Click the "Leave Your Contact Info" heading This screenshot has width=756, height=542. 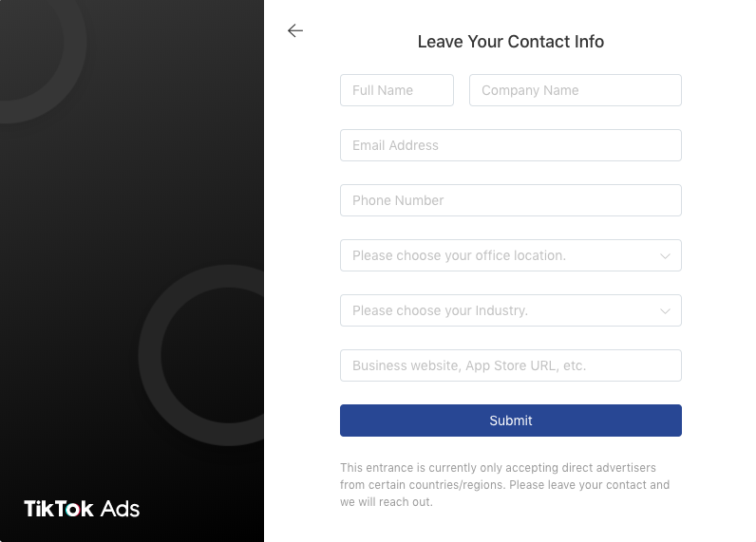pos(511,42)
